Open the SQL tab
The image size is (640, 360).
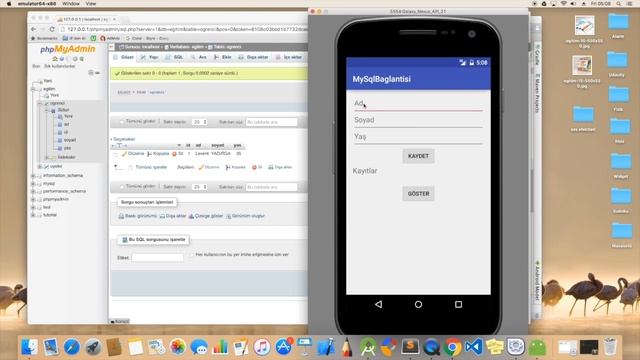point(174,58)
